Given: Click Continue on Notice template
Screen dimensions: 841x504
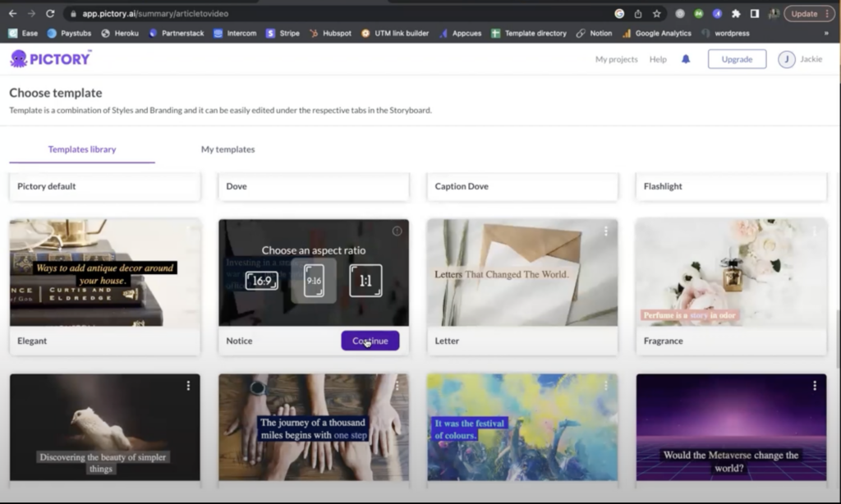Looking at the screenshot, I should tap(370, 341).
